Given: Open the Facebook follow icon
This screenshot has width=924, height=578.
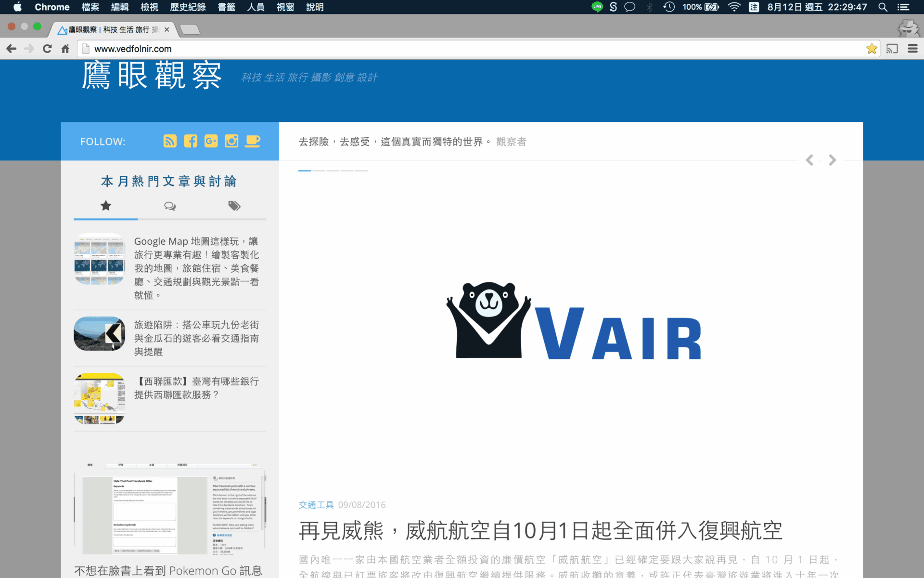Looking at the screenshot, I should coord(191,141).
